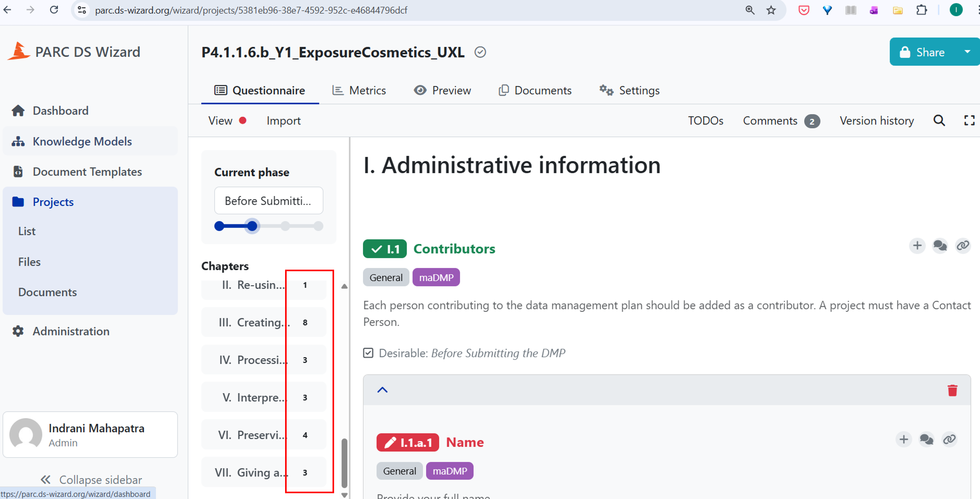
Task: Open questionnaire search magnifier icon
Action: click(939, 120)
